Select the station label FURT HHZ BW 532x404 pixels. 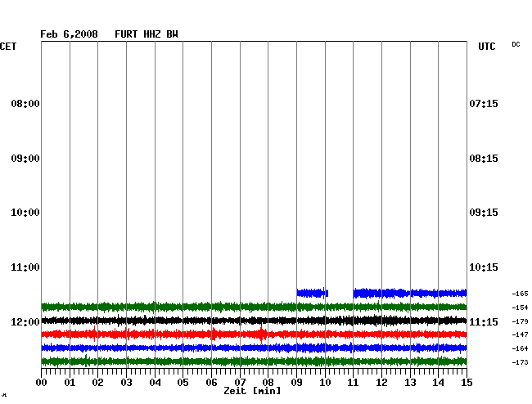pyautogui.click(x=147, y=34)
